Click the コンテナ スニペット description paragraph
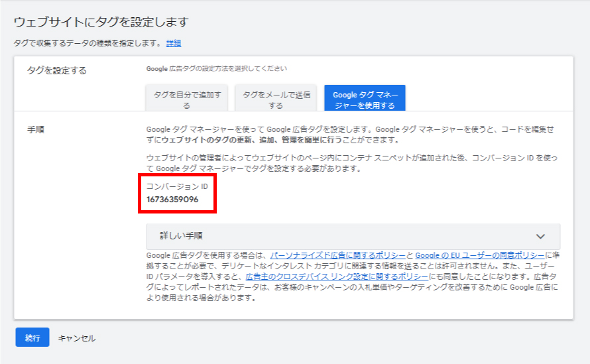Viewport: 590px width, 364px height. pos(352,163)
